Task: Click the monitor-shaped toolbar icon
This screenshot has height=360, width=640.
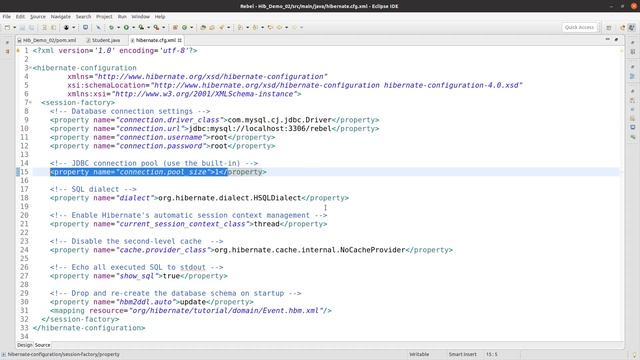Action: pyautogui.click(x=85, y=27)
